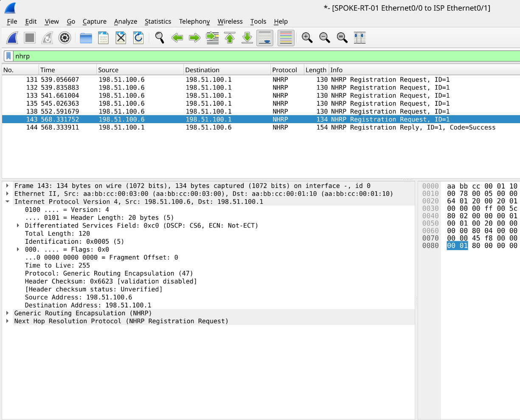The height and width of the screenshot is (420, 520).
Task: Open the Capture menu
Action: click(95, 21)
